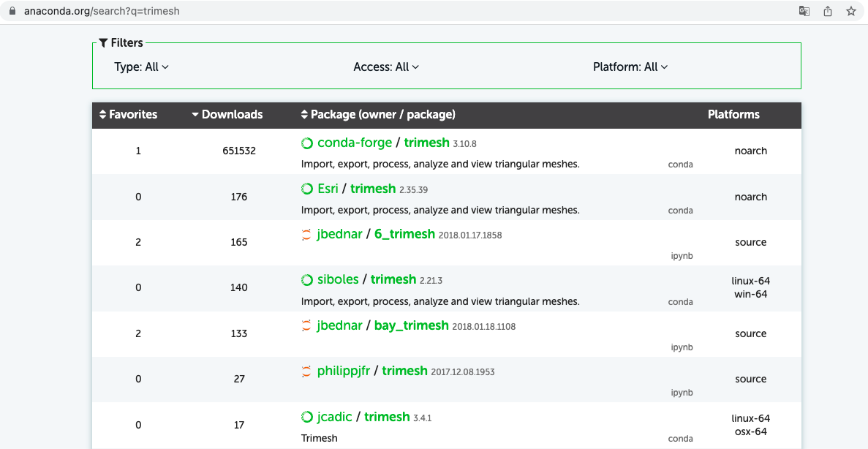Open the Type: All filter dropdown
868x449 pixels.
pyautogui.click(x=142, y=67)
